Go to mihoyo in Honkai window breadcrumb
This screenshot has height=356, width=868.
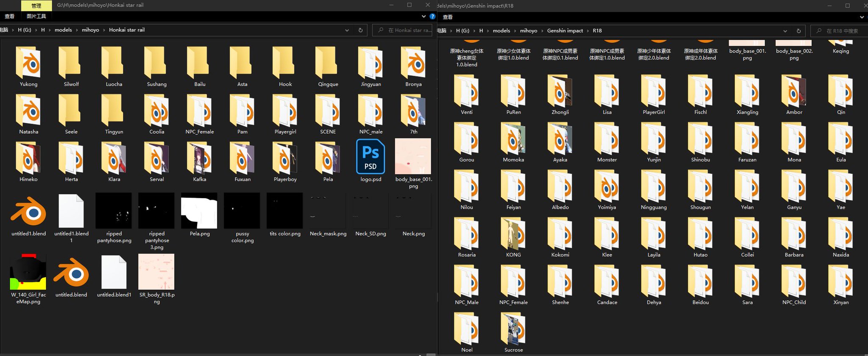pos(90,30)
